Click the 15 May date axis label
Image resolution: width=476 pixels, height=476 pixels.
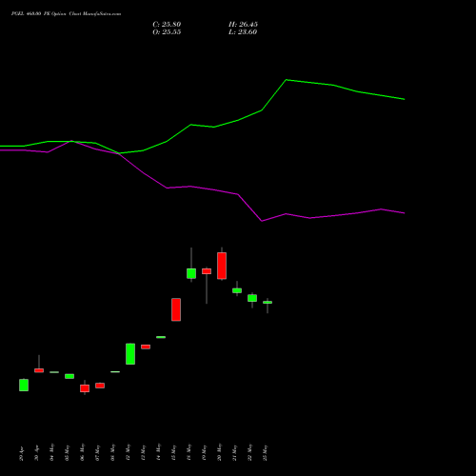(x=173, y=452)
